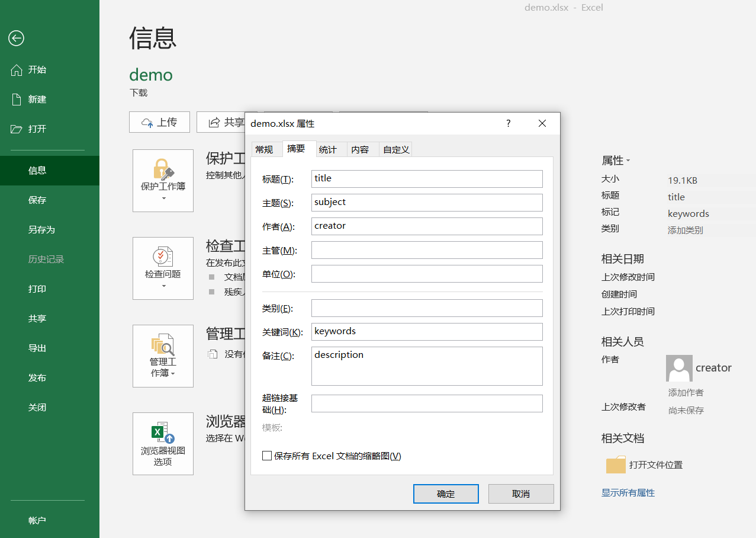Switch to the Statistics (统计) tab
756x538 pixels.
click(328, 149)
